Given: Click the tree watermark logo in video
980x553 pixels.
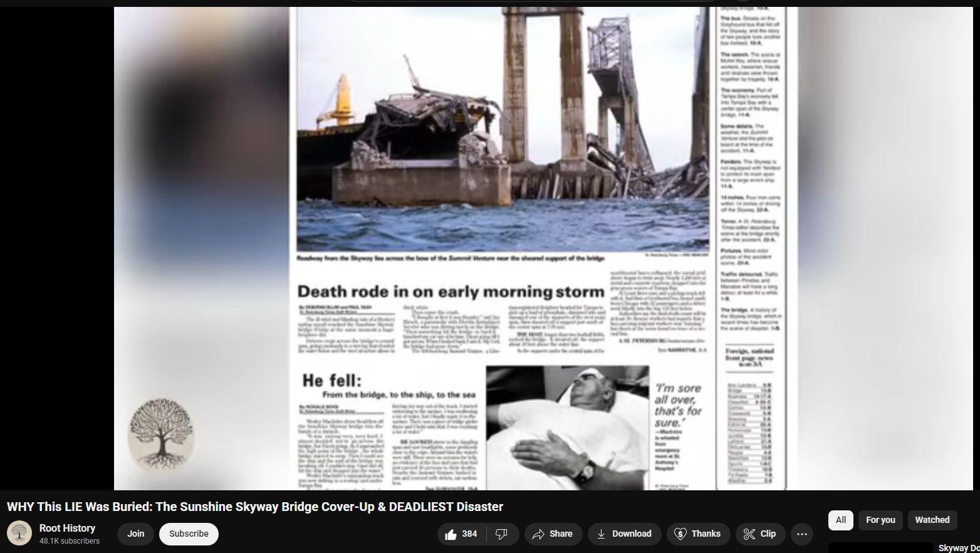Looking at the screenshot, I should 162,433.
